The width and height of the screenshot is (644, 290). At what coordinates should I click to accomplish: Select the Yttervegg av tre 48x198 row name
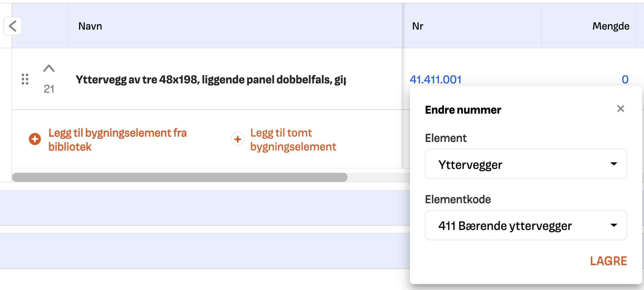(x=211, y=80)
